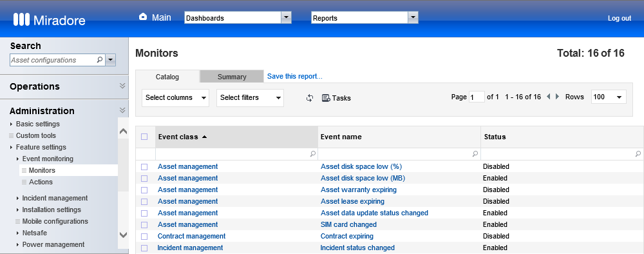The width and height of the screenshot is (644, 254).
Task: Click Log out link
Action: click(x=620, y=18)
